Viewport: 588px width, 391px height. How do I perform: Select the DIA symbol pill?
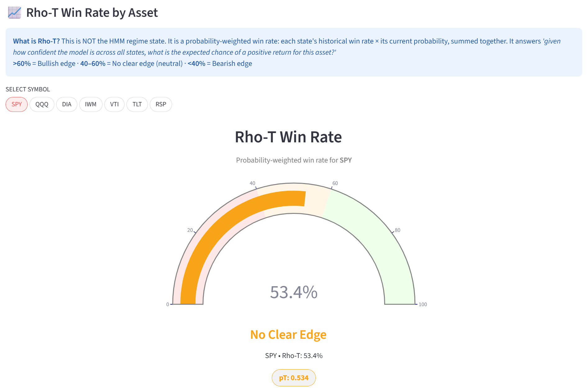[66, 104]
